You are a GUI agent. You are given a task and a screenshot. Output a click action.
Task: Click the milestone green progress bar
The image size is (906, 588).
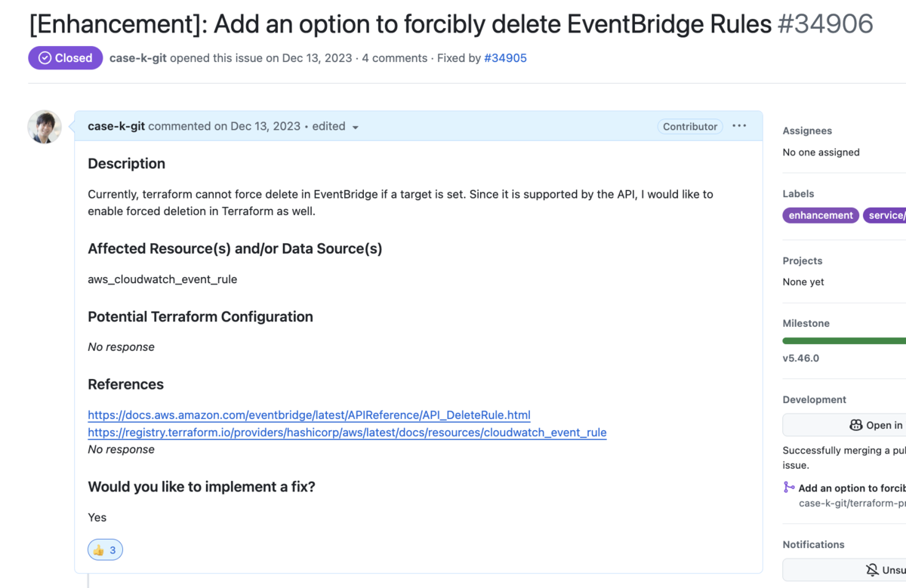(844, 341)
